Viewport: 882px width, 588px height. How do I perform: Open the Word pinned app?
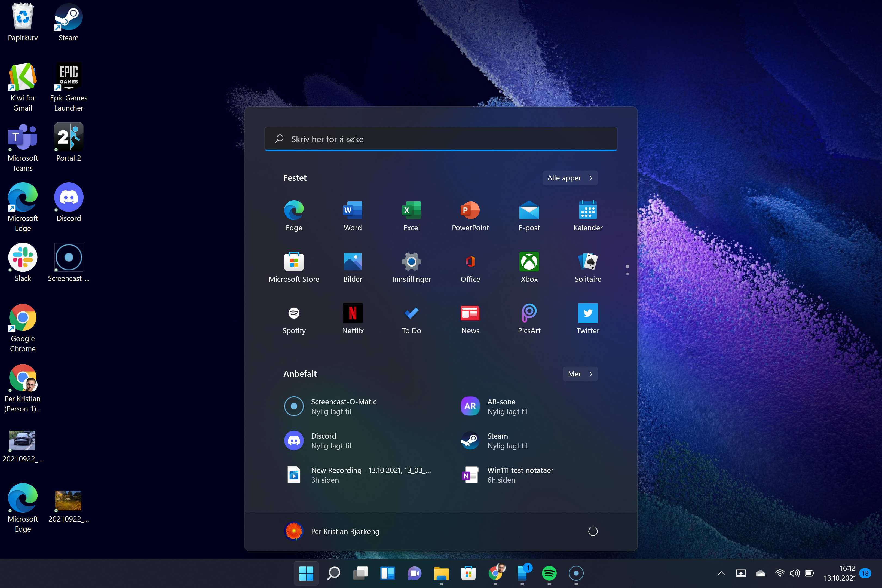pyautogui.click(x=353, y=216)
